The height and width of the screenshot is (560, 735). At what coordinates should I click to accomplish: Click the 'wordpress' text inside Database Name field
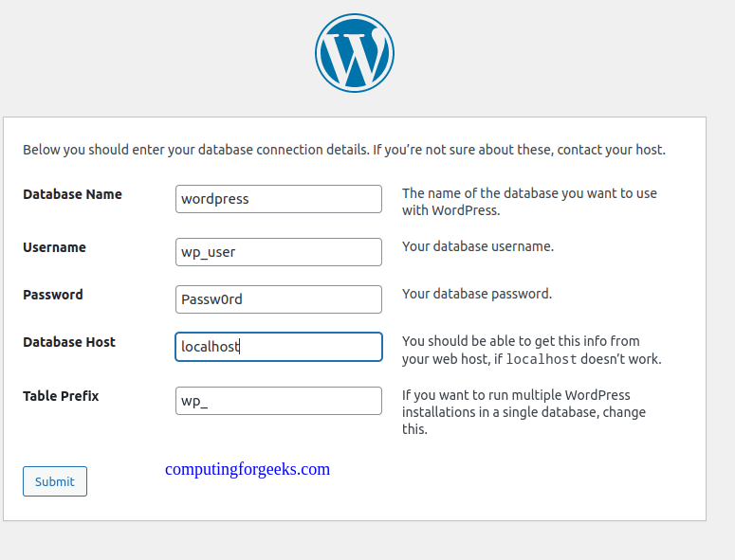(215, 200)
